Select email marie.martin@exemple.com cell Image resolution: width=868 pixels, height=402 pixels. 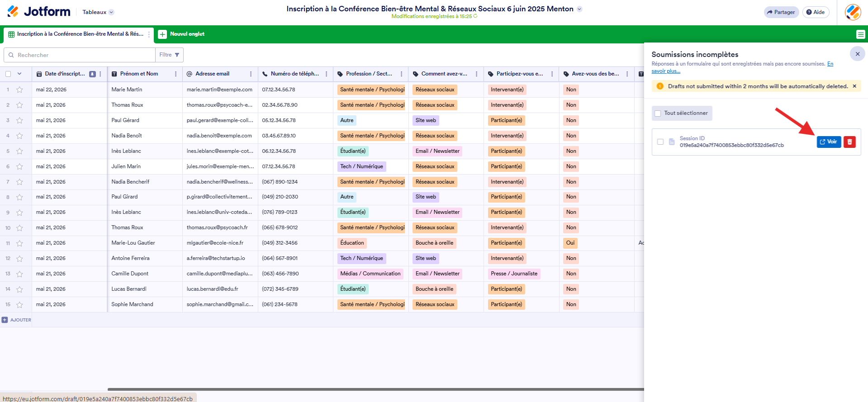(x=220, y=90)
